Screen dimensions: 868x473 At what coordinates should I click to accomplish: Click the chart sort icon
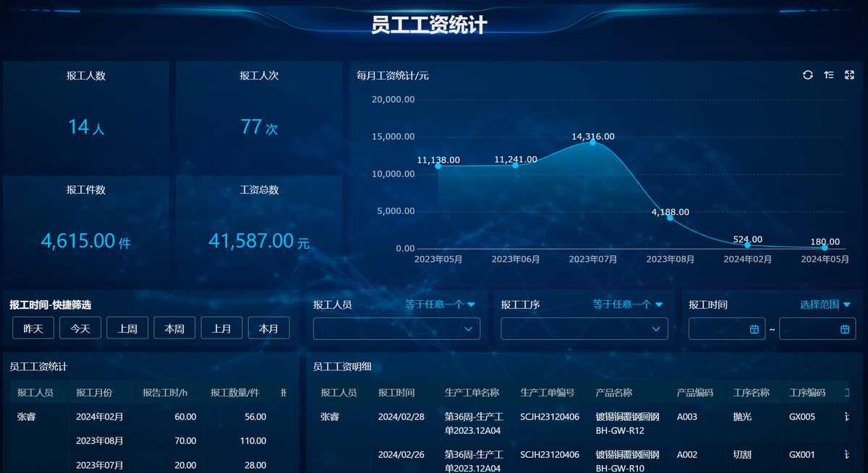pos(829,75)
